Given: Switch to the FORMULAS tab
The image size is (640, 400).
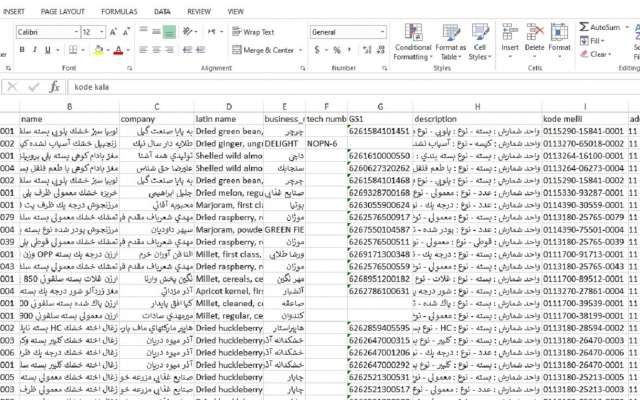Looking at the screenshot, I should [x=119, y=11].
